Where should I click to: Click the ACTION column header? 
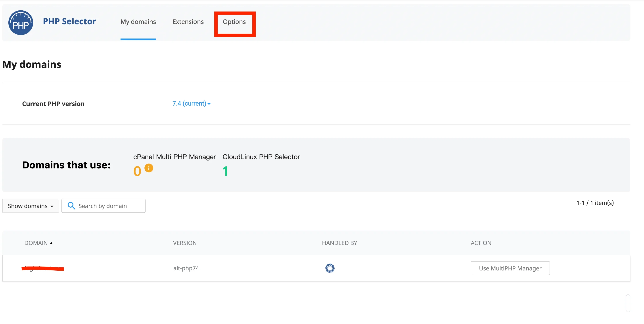point(481,243)
